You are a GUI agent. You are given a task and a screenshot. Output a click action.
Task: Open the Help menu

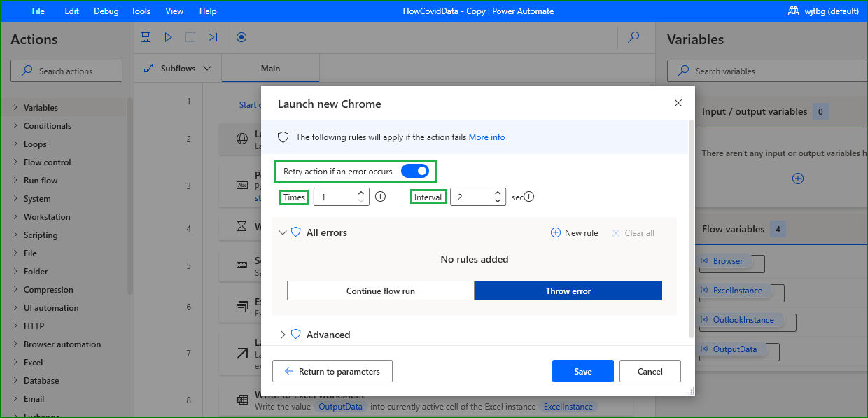coord(208,11)
